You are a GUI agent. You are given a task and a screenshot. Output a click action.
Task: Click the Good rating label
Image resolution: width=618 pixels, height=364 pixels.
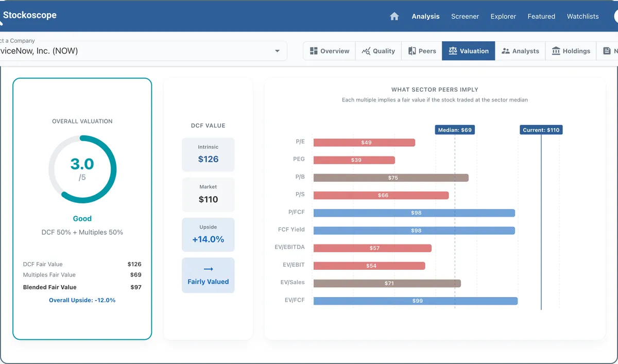(82, 219)
